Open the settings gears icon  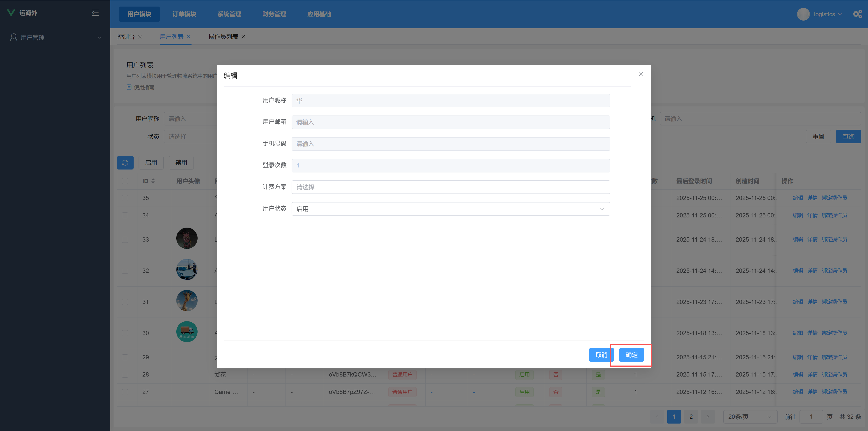click(x=857, y=14)
